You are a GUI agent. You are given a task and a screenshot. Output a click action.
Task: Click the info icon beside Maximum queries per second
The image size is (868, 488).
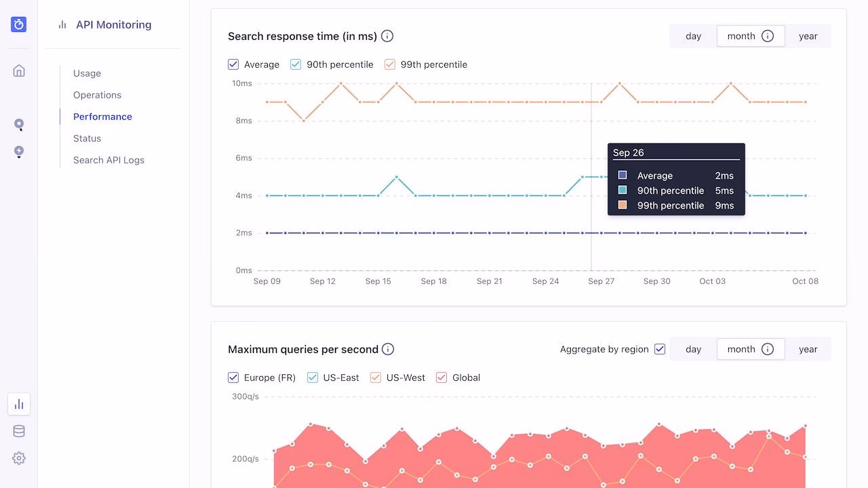click(388, 349)
